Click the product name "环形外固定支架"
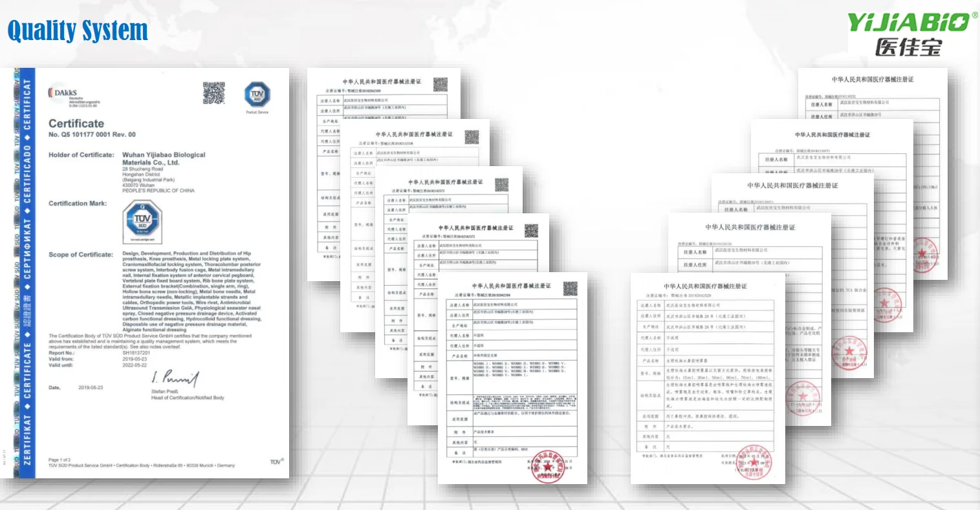This screenshot has width=980, height=510. coord(484,356)
